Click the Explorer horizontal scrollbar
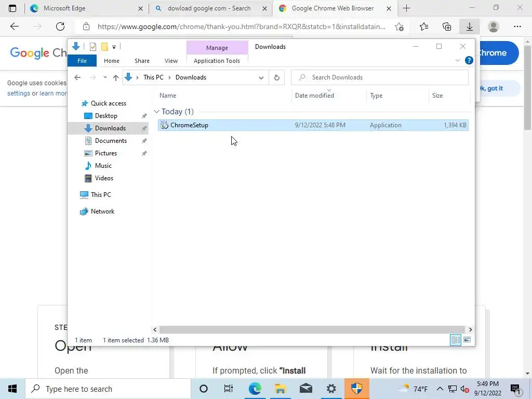Viewport: 532px width, 399px height. (312, 329)
